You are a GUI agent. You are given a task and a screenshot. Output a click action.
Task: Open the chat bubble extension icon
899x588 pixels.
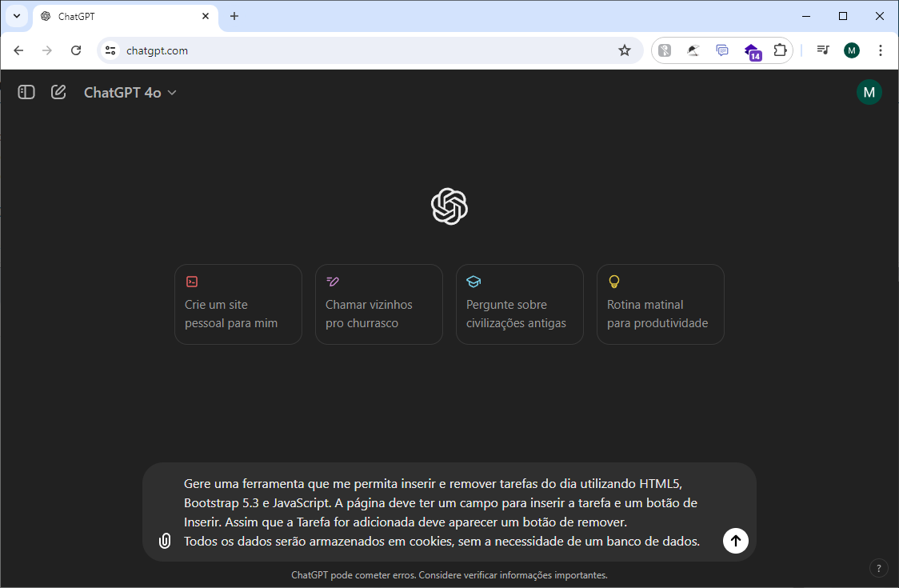pyautogui.click(x=722, y=50)
